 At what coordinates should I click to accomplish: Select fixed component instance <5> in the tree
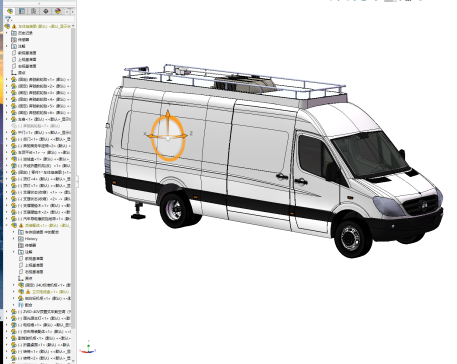pyautogui.click(x=41, y=106)
